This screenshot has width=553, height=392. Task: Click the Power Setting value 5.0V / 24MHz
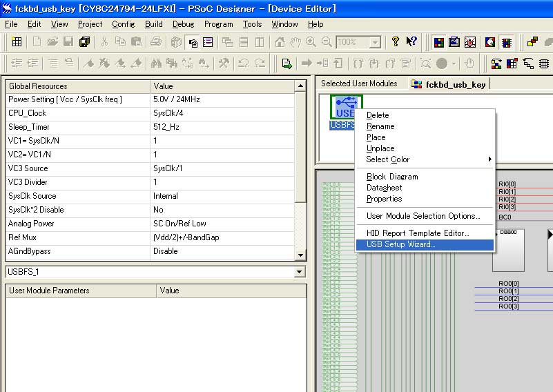pos(222,99)
